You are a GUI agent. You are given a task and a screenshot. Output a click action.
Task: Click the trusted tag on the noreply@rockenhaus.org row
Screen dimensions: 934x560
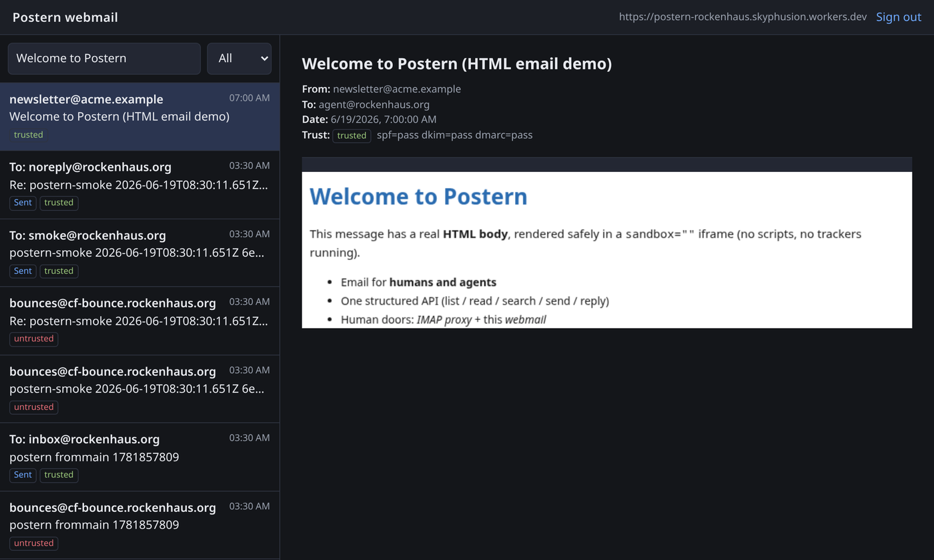[x=59, y=203]
